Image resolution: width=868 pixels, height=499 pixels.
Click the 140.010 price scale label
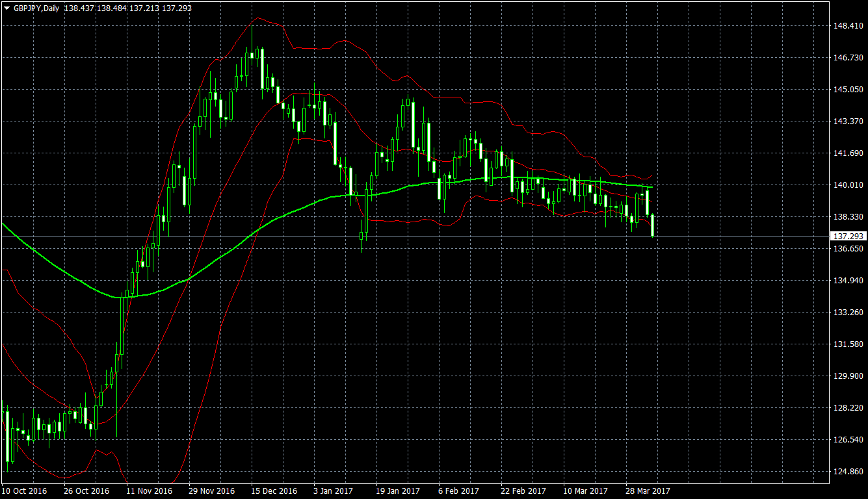click(848, 185)
